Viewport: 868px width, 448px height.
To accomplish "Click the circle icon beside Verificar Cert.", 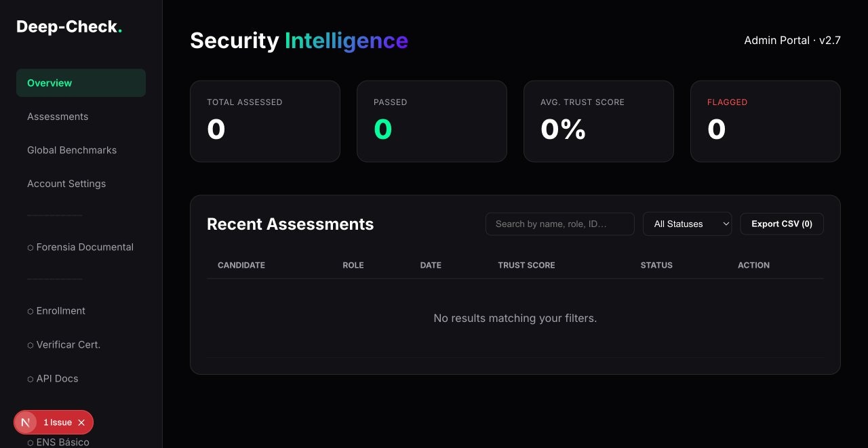I will [x=30, y=344].
